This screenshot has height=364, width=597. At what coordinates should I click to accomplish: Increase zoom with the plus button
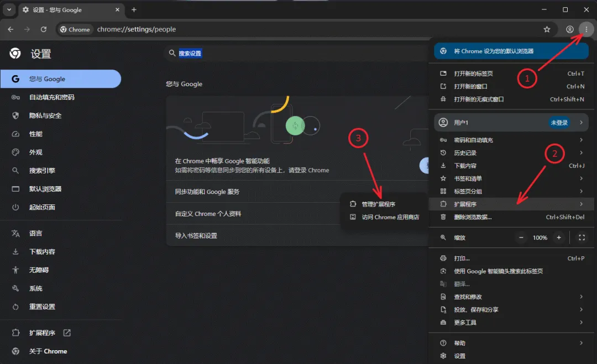558,238
